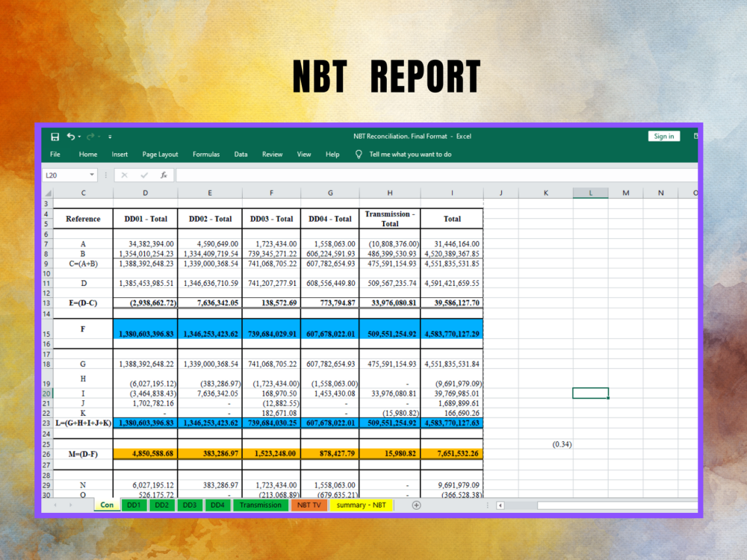Open the Data ribbon tab
The image size is (747, 560).
tap(241, 155)
